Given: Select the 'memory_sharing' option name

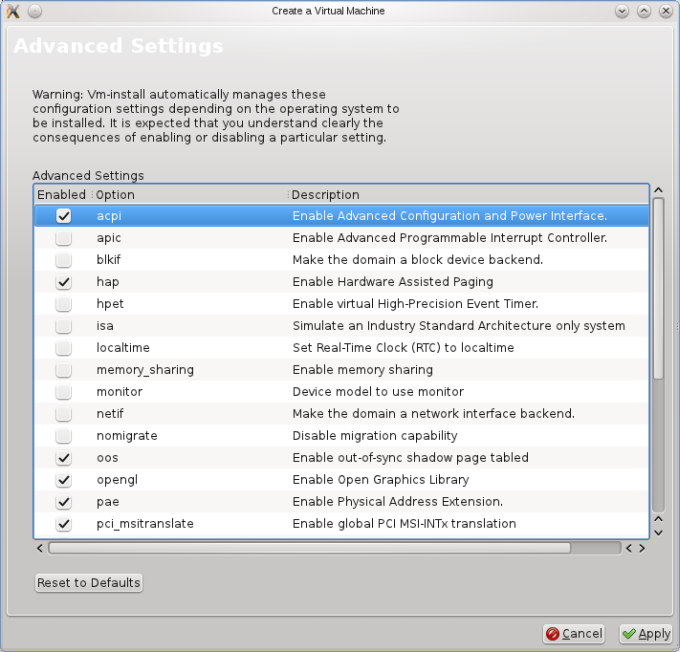Looking at the screenshot, I should [x=145, y=370].
